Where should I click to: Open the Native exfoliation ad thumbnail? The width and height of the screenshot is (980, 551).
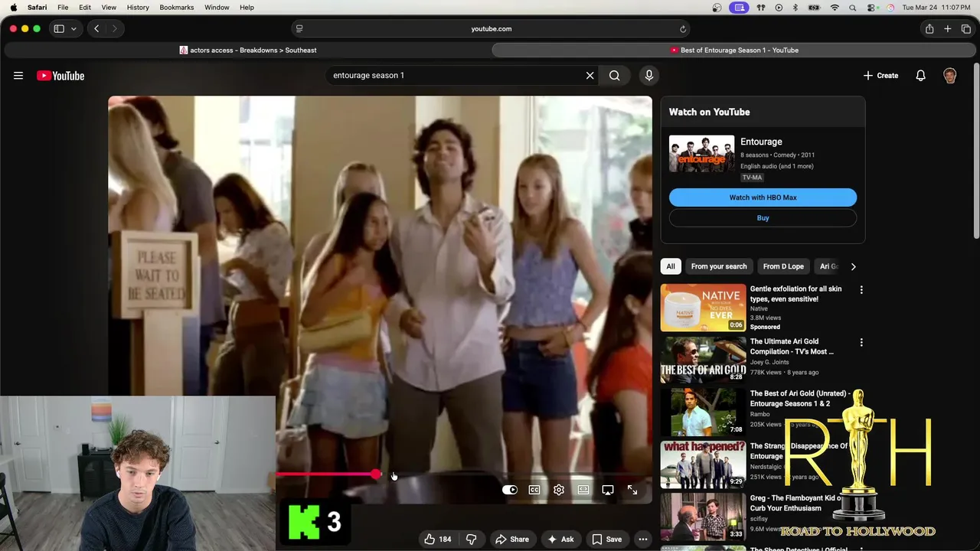click(x=703, y=308)
